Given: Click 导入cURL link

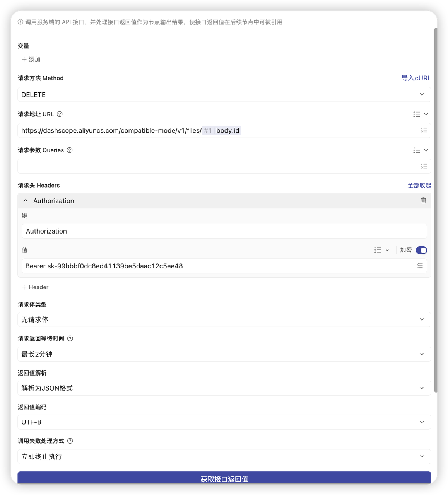Looking at the screenshot, I should click(x=416, y=78).
